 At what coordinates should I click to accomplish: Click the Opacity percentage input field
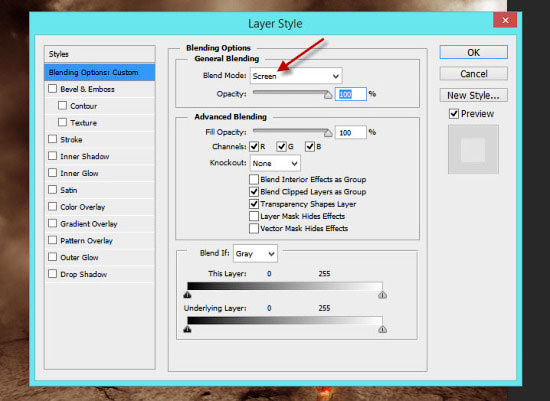[x=350, y=94]
